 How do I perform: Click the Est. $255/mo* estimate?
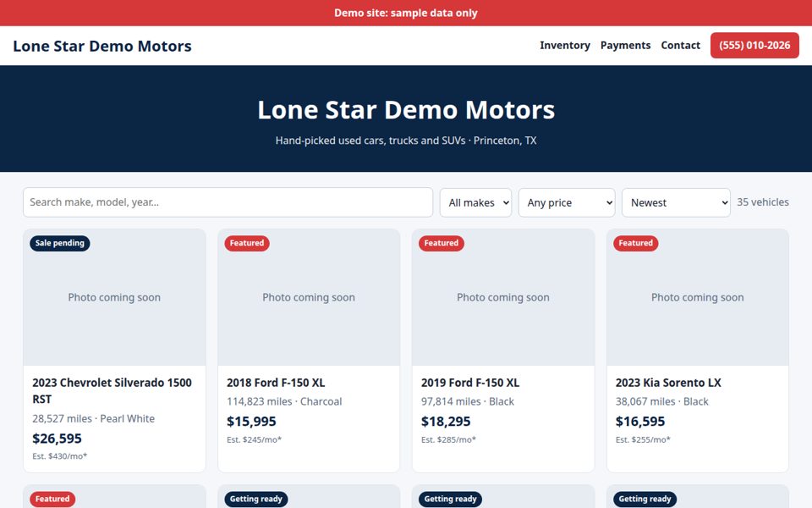(643, 439)
